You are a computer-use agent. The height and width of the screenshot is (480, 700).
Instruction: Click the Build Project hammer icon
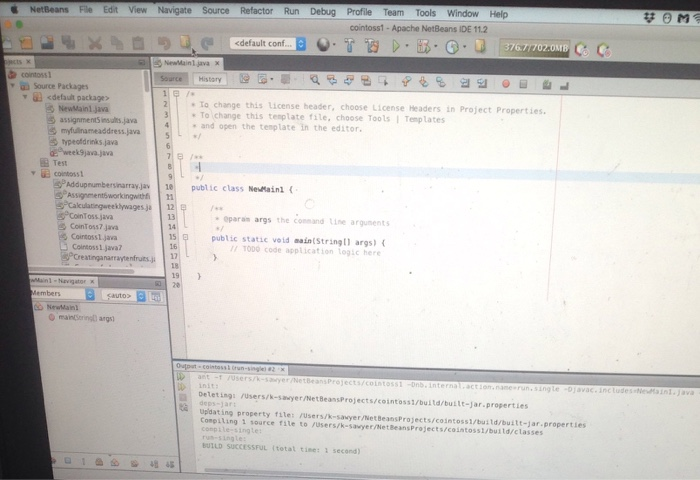click(350, 45)
